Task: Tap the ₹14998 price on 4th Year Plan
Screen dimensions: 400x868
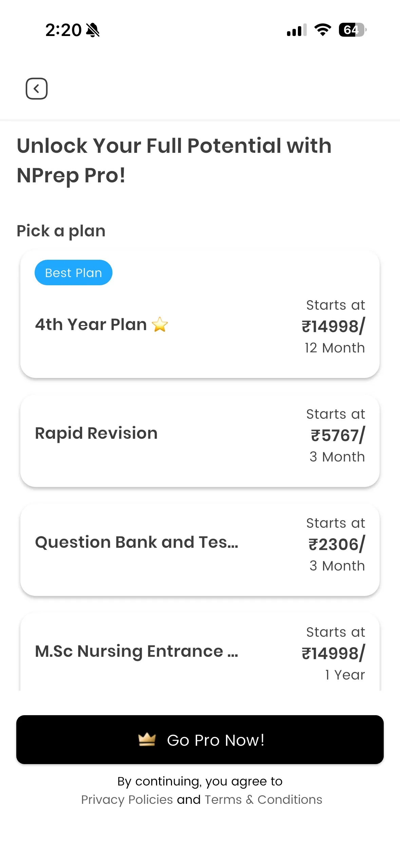Action: click(333, 326)
